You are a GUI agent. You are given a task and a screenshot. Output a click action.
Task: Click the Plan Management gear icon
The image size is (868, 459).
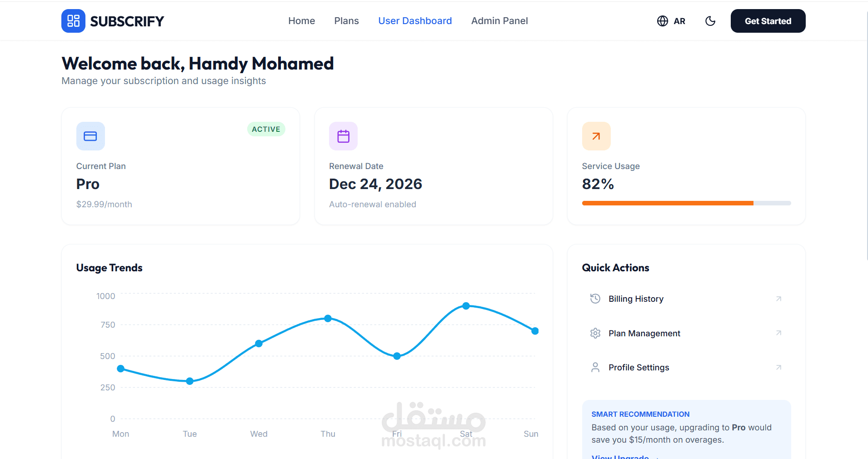[x=595, y=333]
